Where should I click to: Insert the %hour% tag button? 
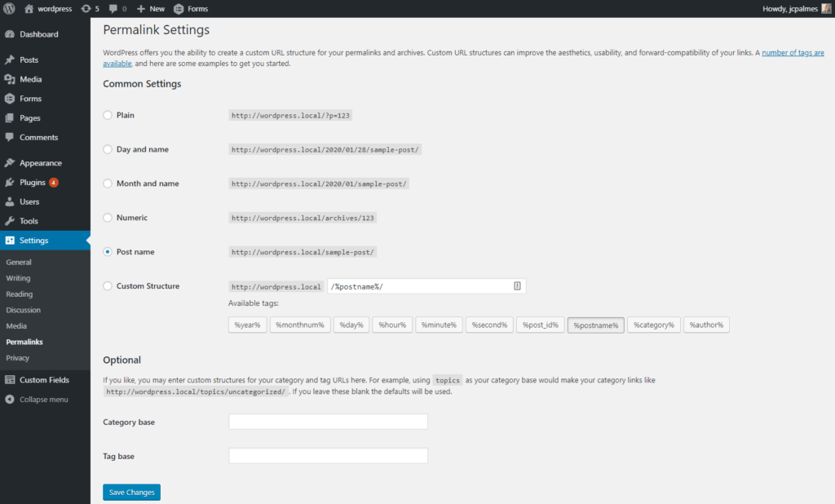[392, 325]
